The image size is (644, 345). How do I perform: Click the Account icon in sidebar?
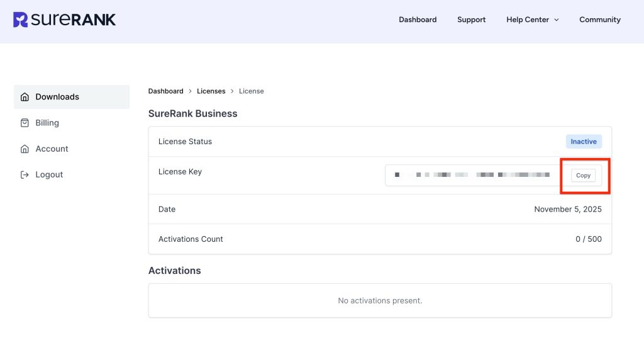[25, 149]
